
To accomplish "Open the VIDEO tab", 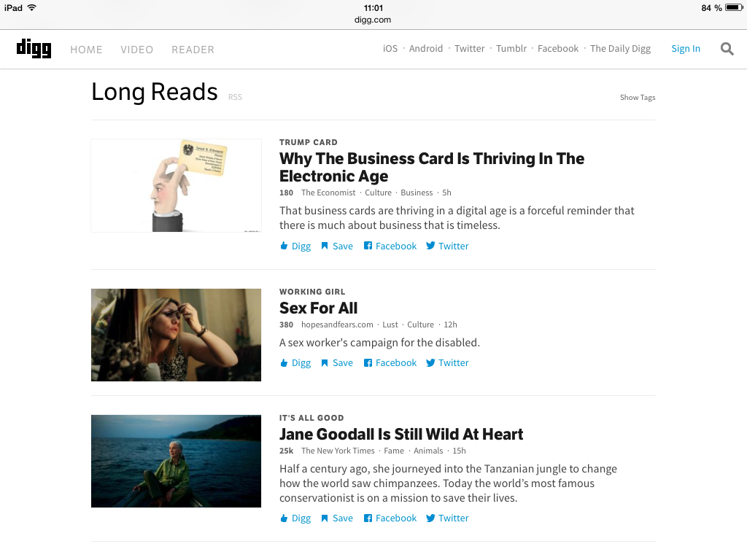I will pos(136,50).
